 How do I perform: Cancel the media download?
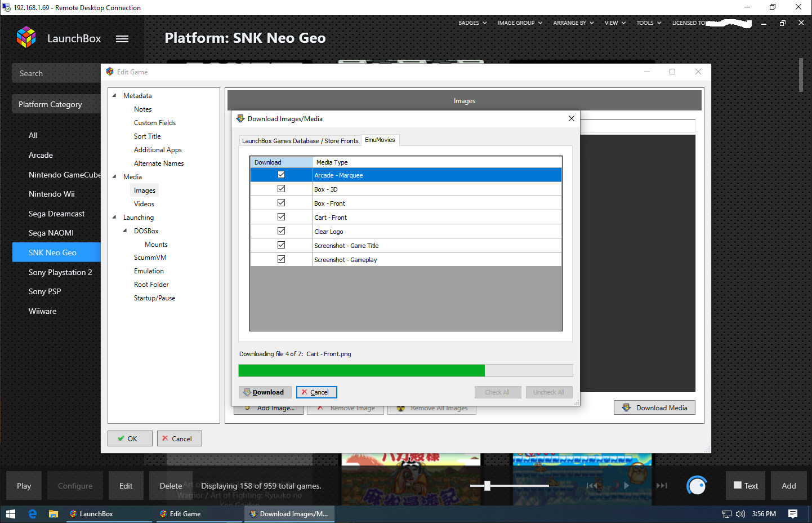316,392
